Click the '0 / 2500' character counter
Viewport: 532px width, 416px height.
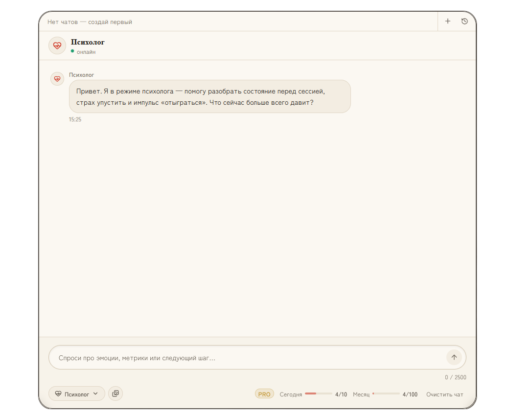(x=455, y=377)
